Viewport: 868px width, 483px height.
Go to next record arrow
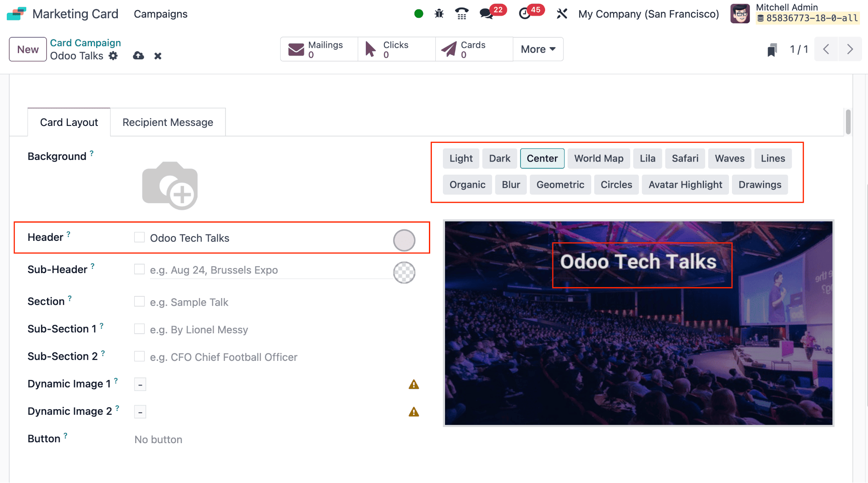(x=850, y=49)
